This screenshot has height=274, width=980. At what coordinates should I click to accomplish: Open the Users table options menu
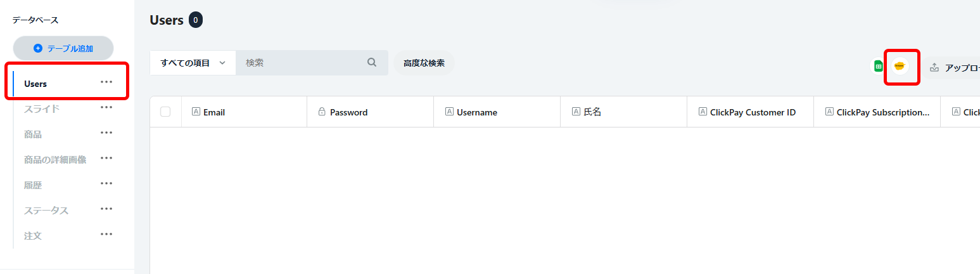click(106, 82)
